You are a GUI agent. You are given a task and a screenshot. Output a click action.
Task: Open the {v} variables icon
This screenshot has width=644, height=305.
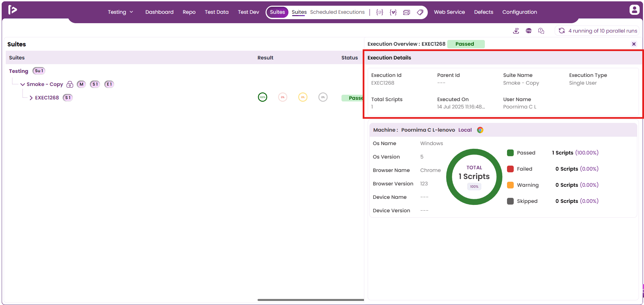393,12
